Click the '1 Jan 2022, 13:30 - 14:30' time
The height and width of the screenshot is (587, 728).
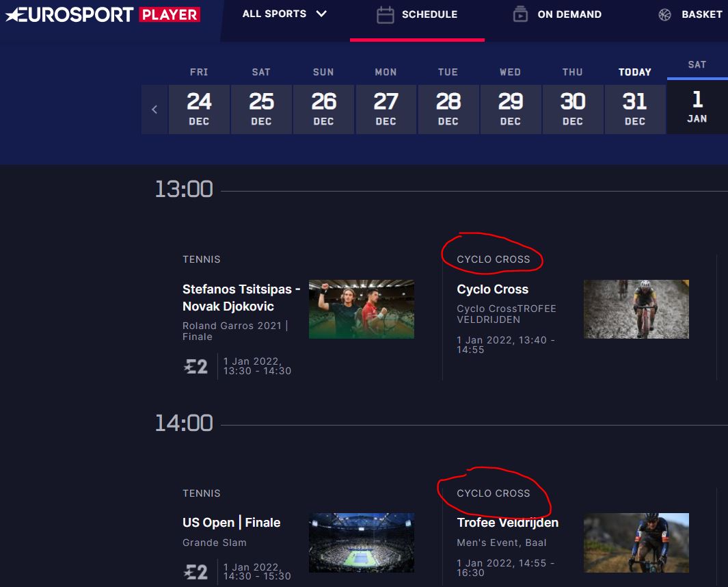(257, 366)
